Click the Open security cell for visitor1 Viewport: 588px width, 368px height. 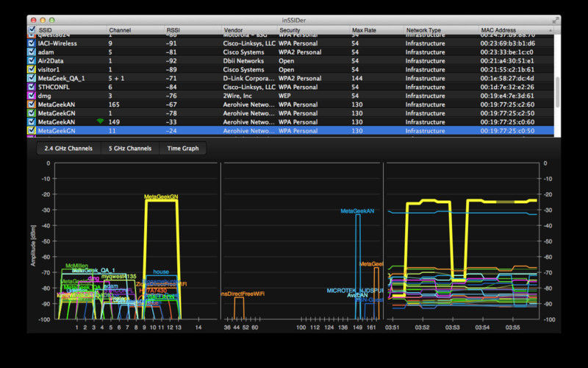pos(286,69)
